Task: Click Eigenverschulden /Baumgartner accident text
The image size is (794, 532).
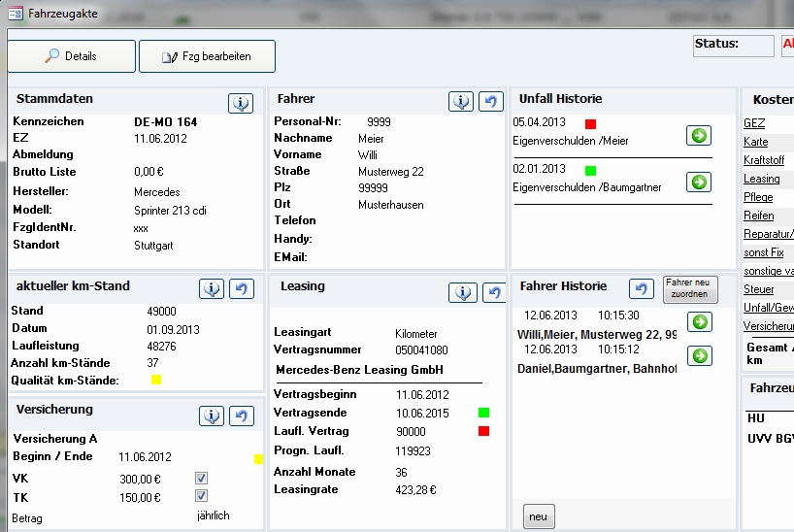Action: (x=587, y=187)
